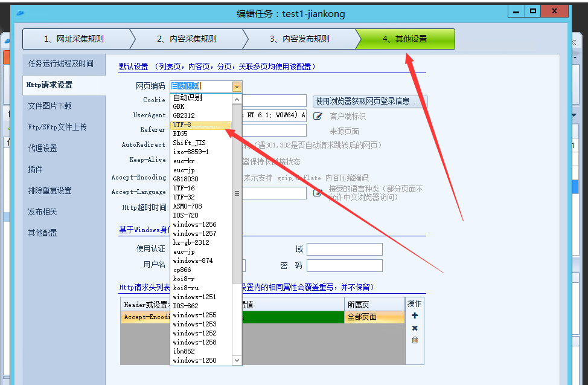
Task: Pick GB18030 from the encoding dropdown
Action: pos(200,179)
